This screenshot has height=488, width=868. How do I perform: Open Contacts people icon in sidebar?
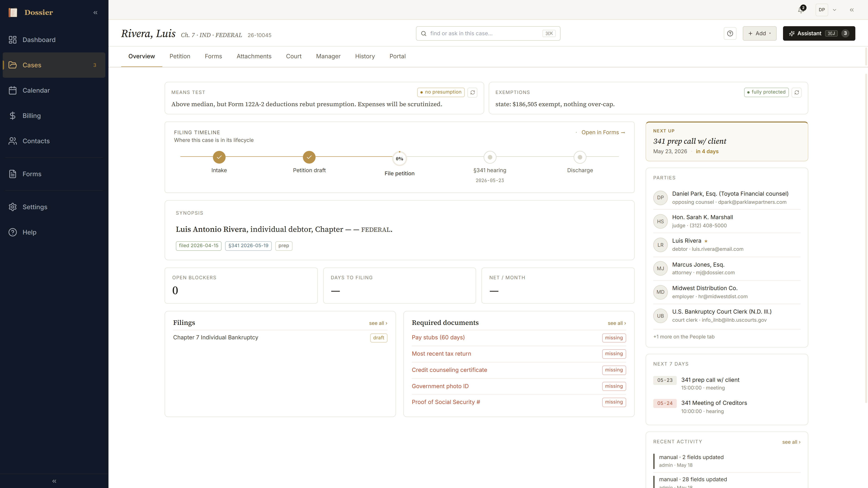[13, 141]
